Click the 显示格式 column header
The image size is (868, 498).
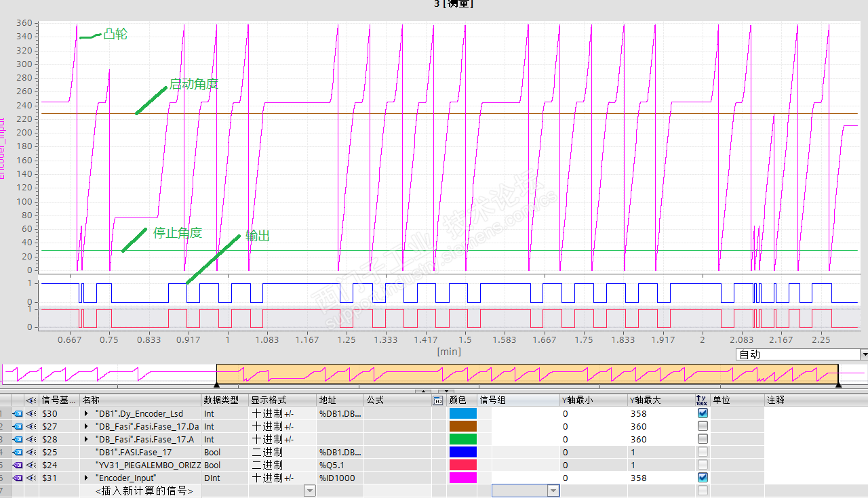click(x=283, y=400)
